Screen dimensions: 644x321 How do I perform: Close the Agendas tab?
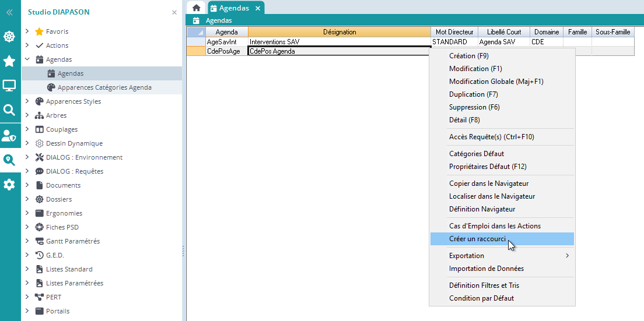point(258,8)
